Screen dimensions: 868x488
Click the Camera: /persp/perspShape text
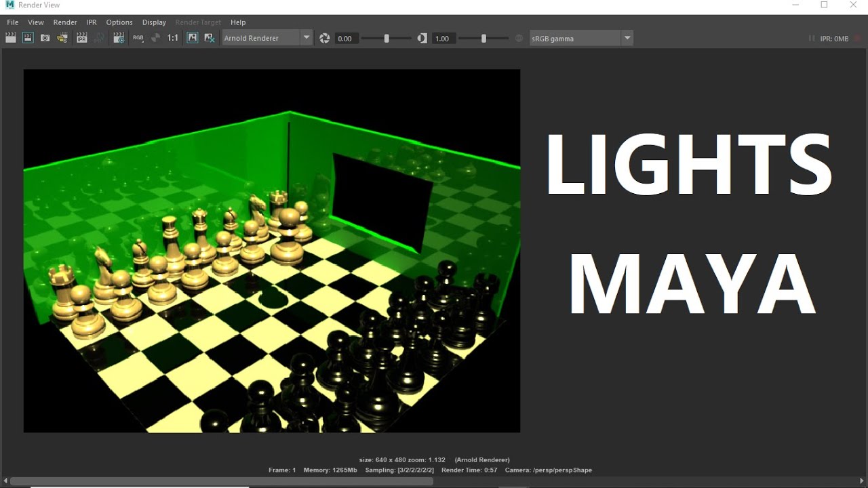click(x=548, y=470)
